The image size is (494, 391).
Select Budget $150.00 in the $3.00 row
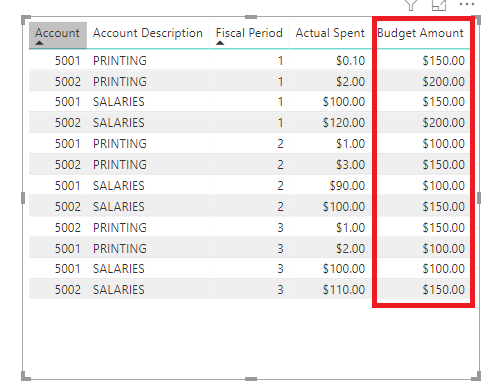444,165
